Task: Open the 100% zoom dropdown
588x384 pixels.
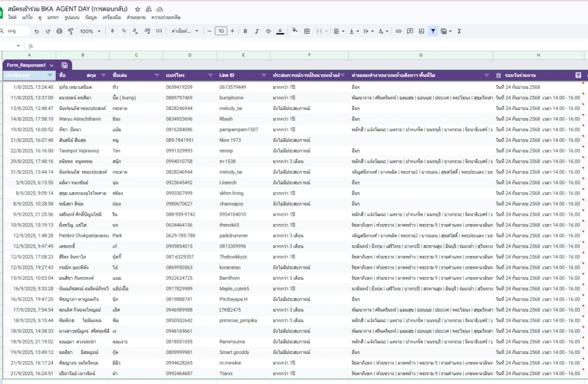Action: click(90, 31)
